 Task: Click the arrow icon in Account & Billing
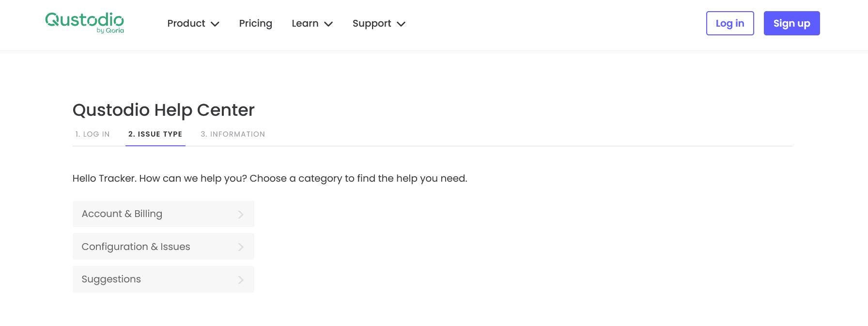click(241, 214)
